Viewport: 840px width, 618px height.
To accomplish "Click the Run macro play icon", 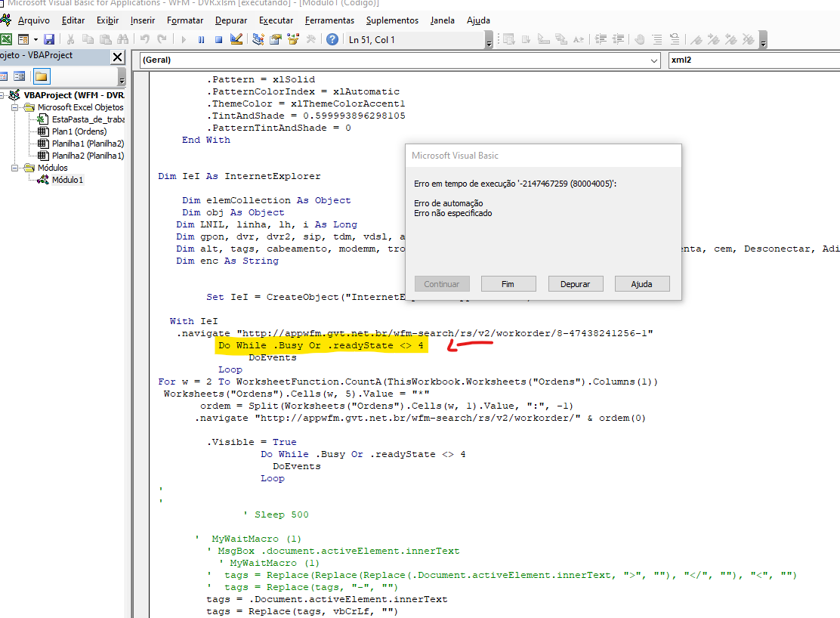I will (184, 39).
